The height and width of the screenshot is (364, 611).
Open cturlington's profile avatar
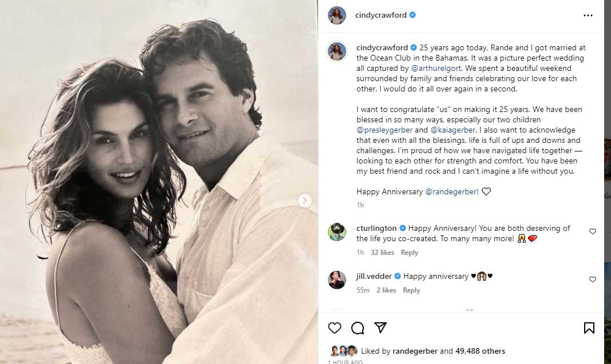point(337,231)
